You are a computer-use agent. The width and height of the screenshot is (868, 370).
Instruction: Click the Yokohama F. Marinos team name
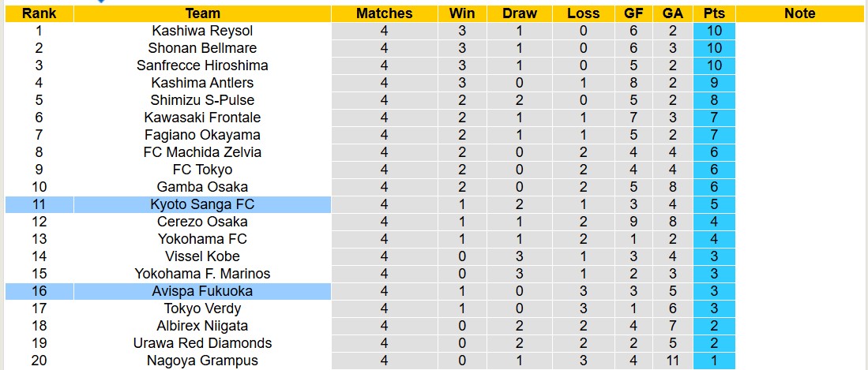(x=202, y=274)
